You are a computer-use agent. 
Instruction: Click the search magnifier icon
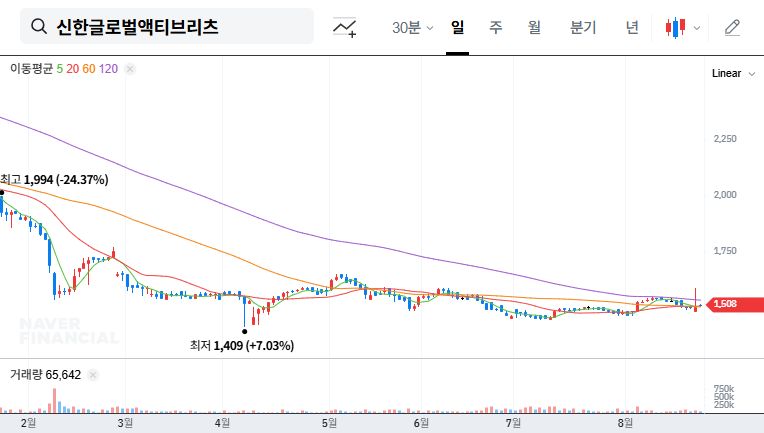point(39,26)
